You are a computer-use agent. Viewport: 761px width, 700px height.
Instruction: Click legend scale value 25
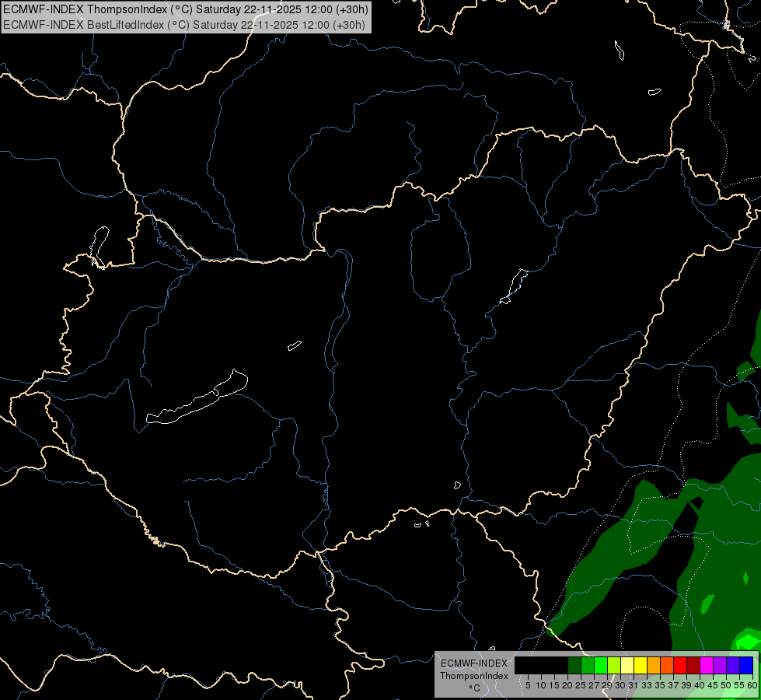click(x=581, y=685)
